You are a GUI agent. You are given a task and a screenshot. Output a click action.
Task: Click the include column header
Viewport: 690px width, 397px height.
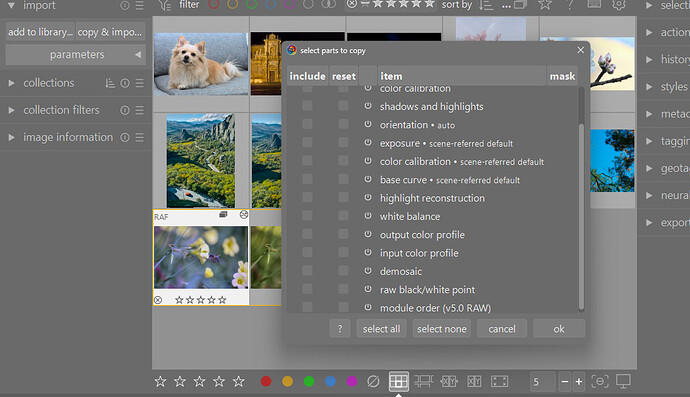pos(307,76)
